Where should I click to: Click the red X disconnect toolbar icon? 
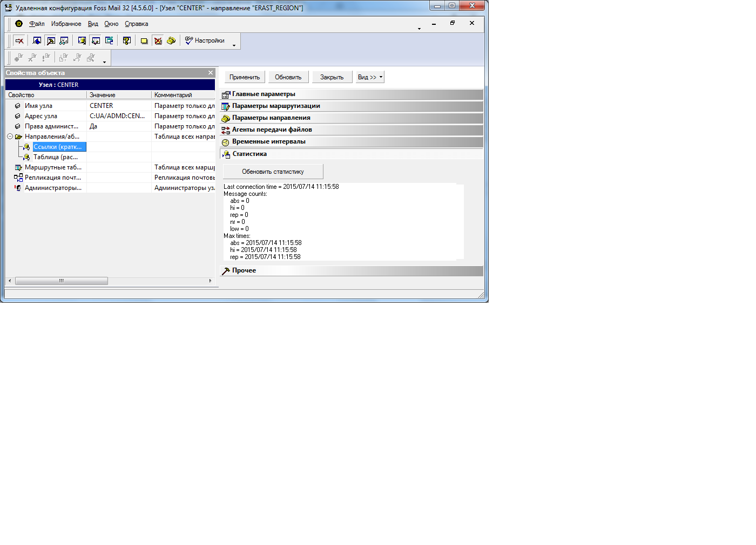(x=19, y=40)
